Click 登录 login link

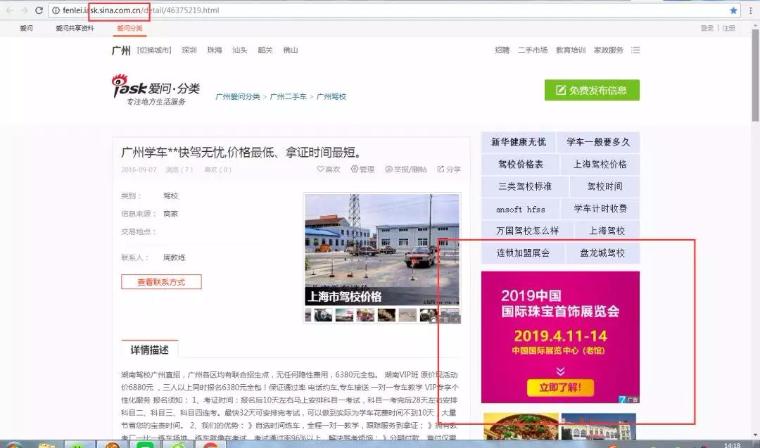(x=707, y=28)
